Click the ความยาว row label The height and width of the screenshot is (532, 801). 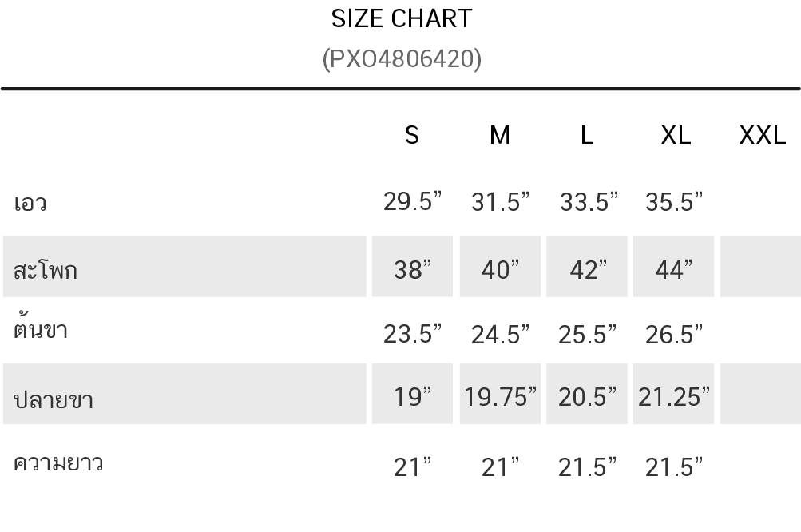[x=58, y=463]
